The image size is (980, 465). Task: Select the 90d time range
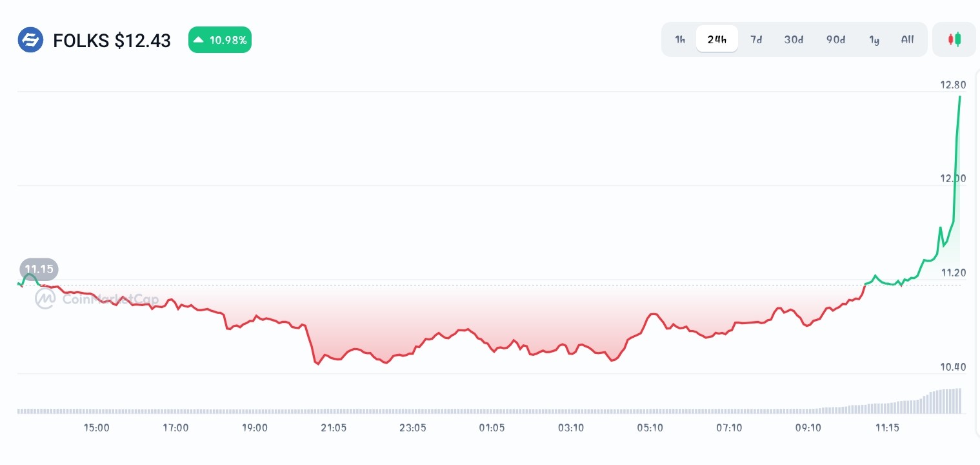[x=835, y=39]
